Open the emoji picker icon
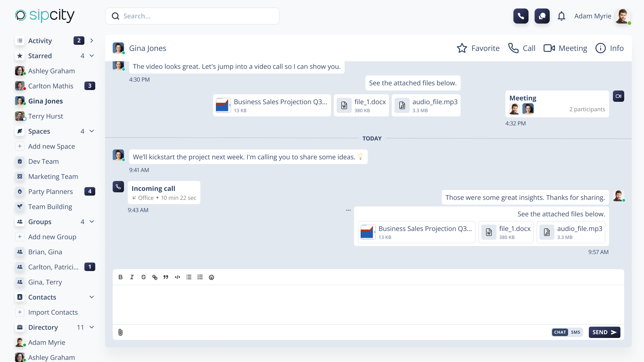644x362 pixels. pyautogui.click(x=211, y=277)
